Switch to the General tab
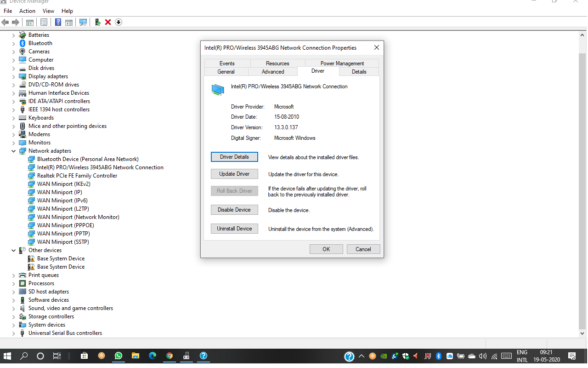 click(226, 72)
